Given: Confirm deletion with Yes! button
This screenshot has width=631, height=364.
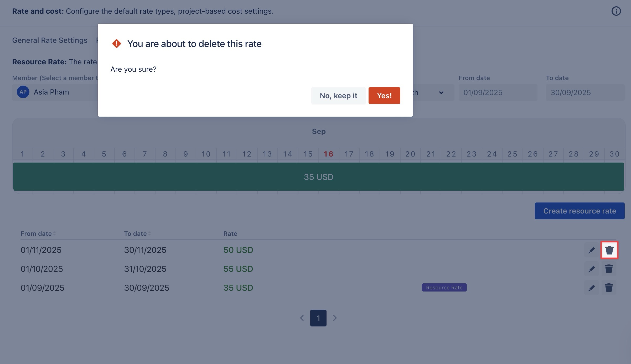Looking at the screenshot, I should pyautogui.click(x=384, y=96).
